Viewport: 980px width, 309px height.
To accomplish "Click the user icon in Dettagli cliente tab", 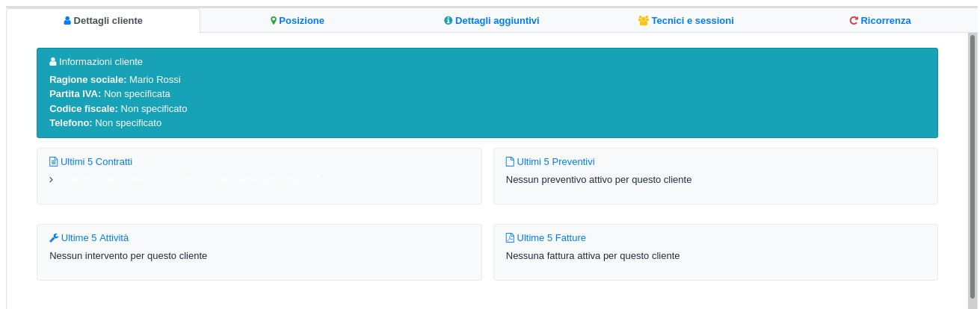I will 67,21.
